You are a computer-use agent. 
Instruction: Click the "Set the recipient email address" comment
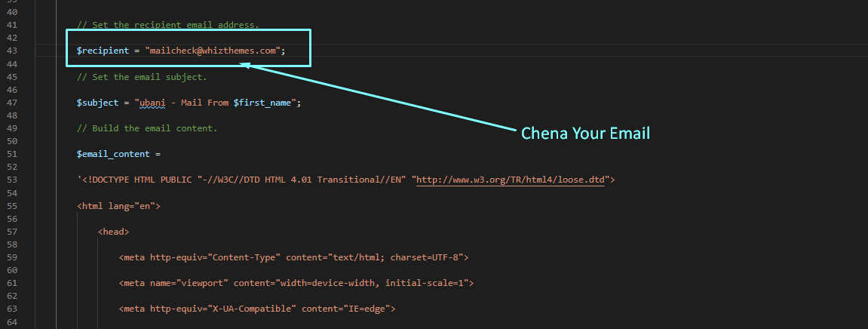[x=167, y=25]
